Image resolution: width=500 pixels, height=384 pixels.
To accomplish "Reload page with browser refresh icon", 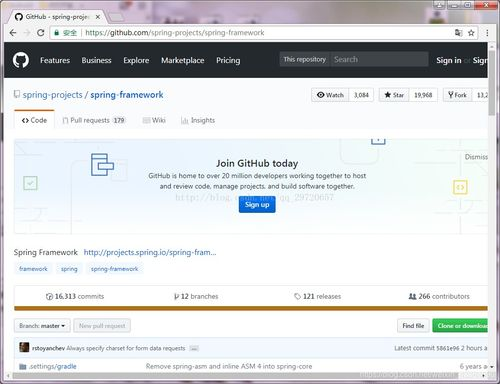I will pyautogui.click(x=41, y=33).
